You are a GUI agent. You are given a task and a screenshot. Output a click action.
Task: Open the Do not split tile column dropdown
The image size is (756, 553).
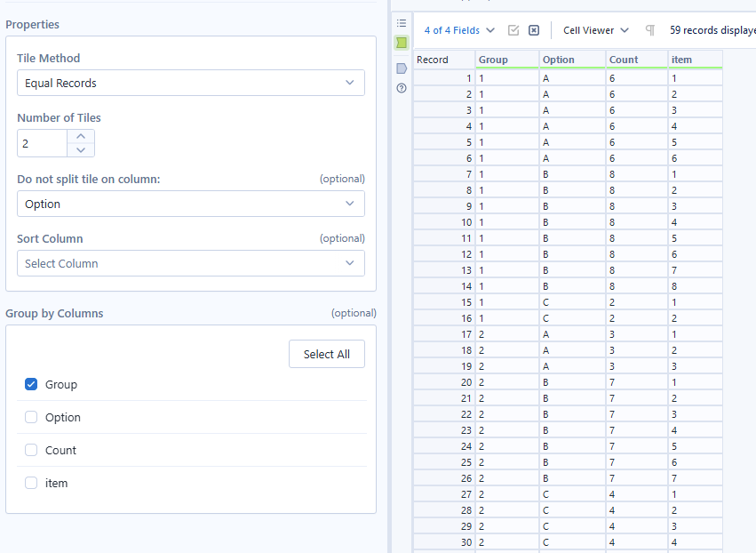(191, 204)
